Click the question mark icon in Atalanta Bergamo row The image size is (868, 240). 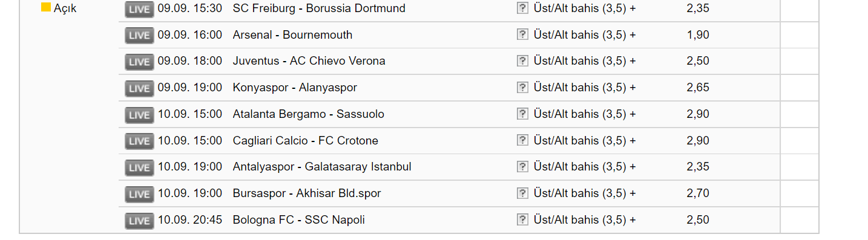click(522, 114)
